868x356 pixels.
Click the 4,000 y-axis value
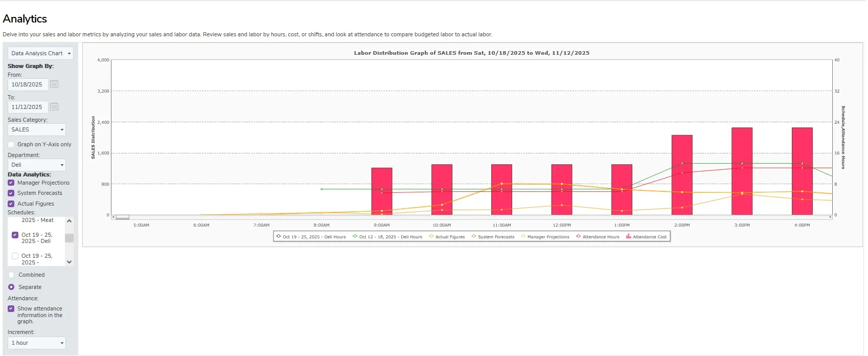coord(103,60)
